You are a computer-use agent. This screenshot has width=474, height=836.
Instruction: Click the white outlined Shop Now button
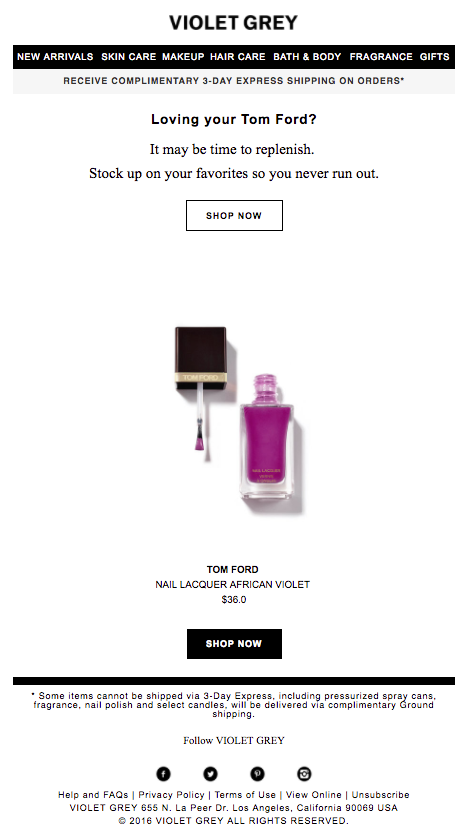click(234, 215)
